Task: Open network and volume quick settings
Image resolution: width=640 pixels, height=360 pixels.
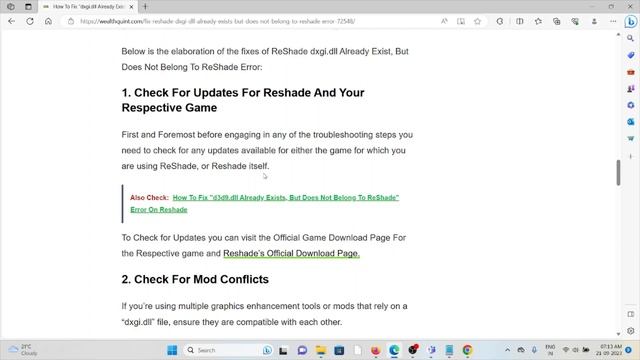Action: click(576, 350)
